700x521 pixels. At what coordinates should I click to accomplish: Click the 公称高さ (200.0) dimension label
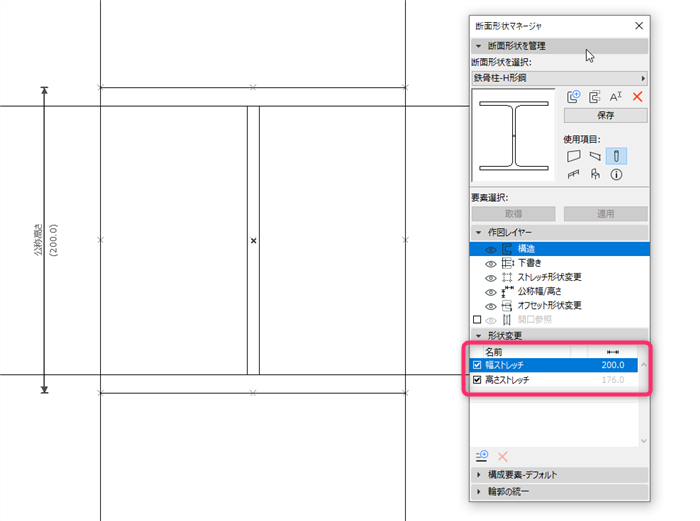click(46, 240)
